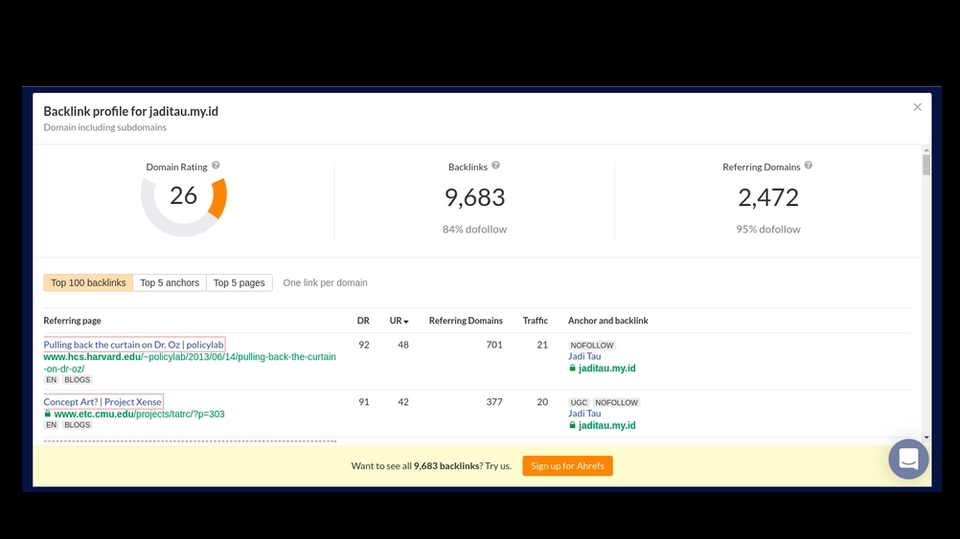Open jaditau.my.id backlink in Harvard row
This screenshot has height=539, width=960.
pyautogui.click(x=607, y=368)
